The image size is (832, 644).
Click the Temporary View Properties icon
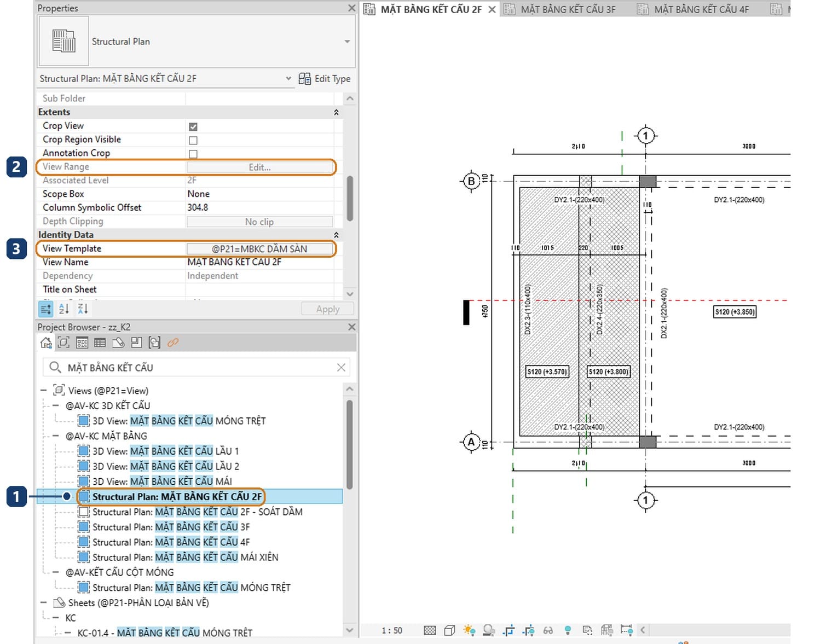[587, 630]
